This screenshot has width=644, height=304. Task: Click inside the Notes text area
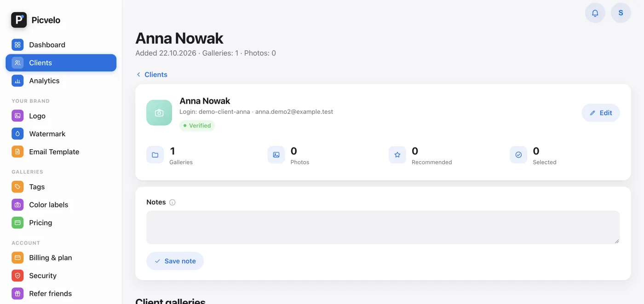[x=383, y=228]
